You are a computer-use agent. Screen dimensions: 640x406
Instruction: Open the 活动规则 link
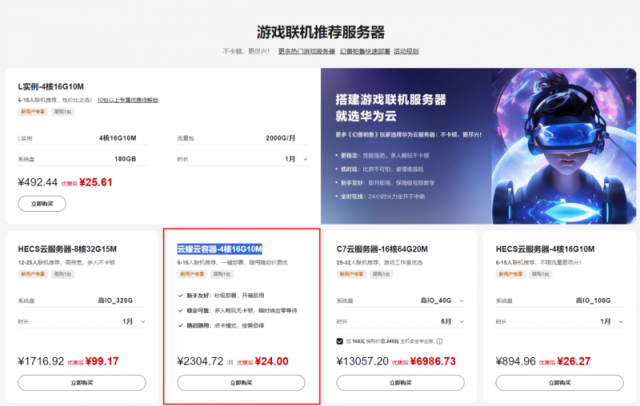406,51
